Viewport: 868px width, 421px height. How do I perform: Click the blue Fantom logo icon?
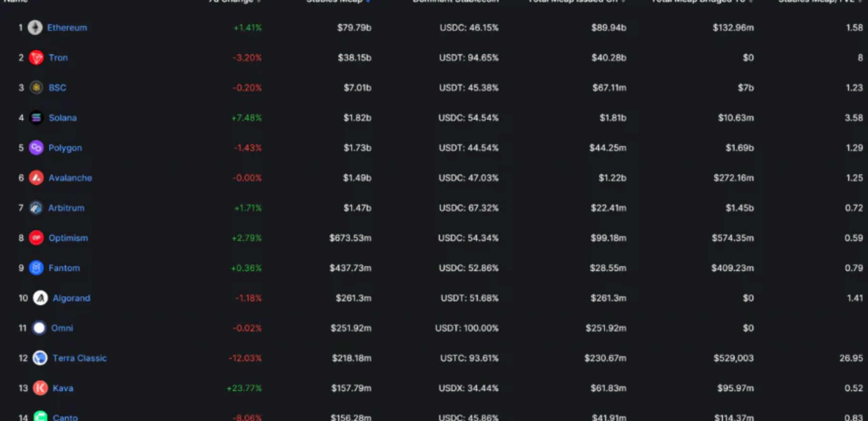[x=36, y=268]
